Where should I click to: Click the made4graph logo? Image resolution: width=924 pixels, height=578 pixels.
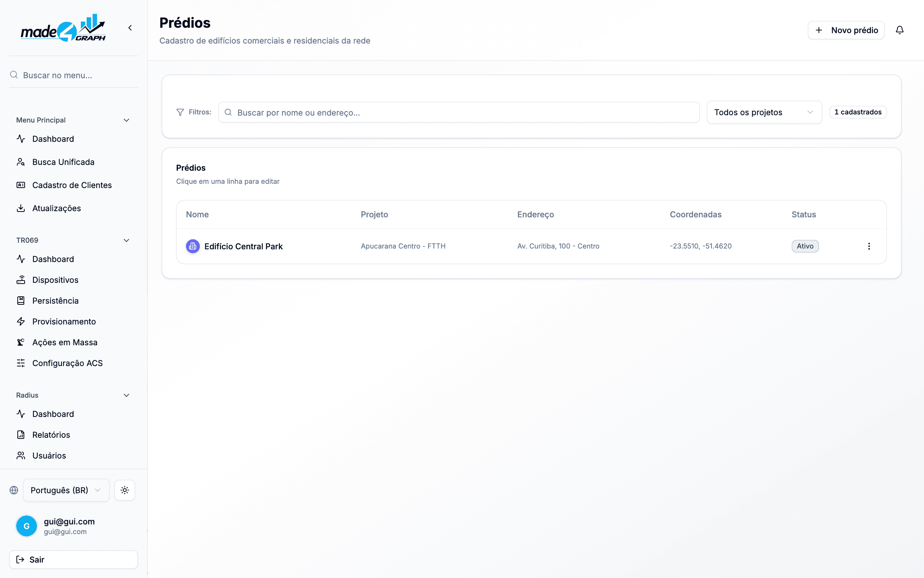tap(63, 28)
